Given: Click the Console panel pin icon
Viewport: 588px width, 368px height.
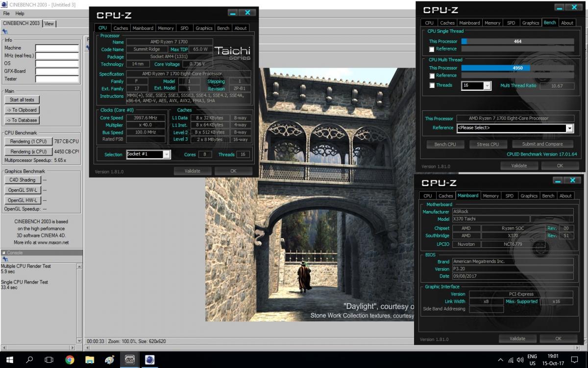Looking at the screenshot, I should pos(5,259).
